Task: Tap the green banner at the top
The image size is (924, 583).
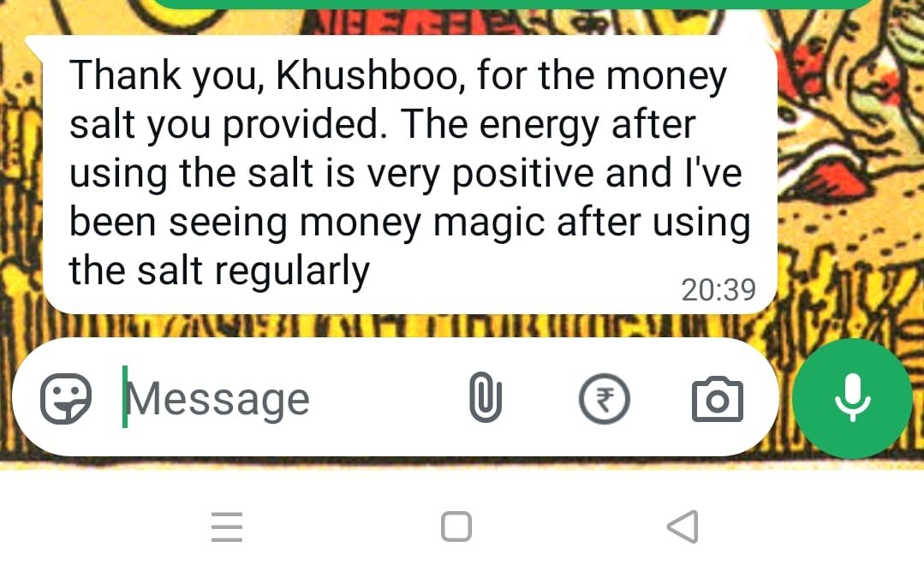Action: (x=513, y=3)
